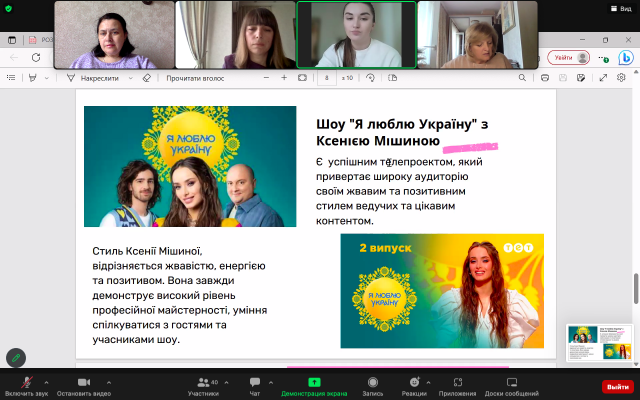
Task: Open the Приложения apps panel
Action: click(x=457, y=384)
